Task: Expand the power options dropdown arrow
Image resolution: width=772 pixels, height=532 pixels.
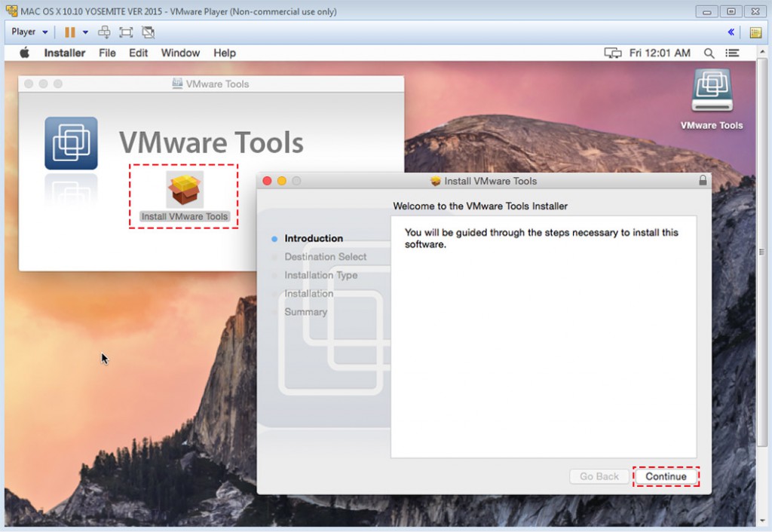Action: (x=85, y=32)
